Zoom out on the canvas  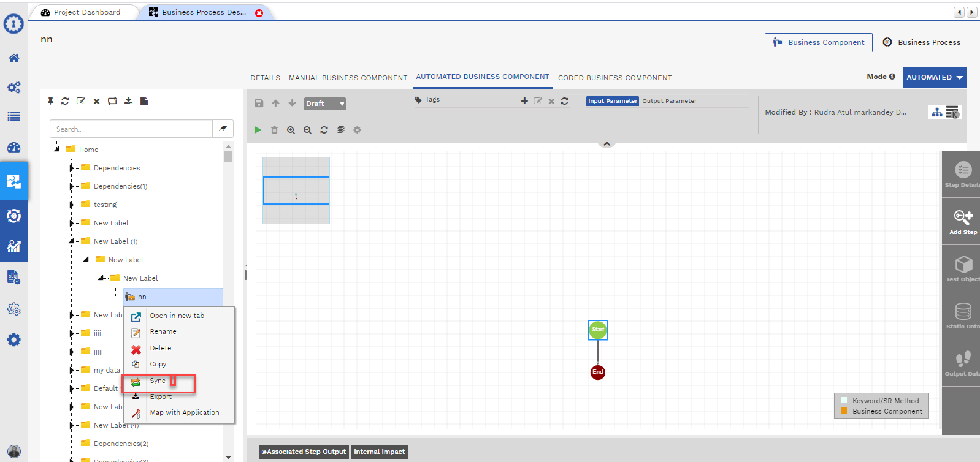pos(307,130)
